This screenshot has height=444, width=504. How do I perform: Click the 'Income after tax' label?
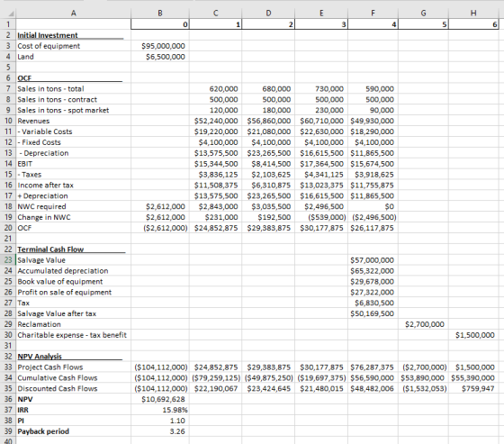pos(45,185)
